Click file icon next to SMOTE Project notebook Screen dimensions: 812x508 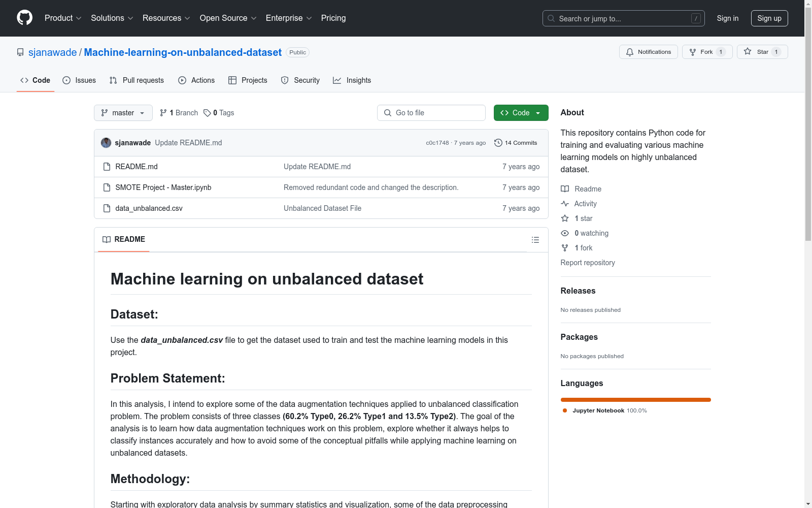[x=107, y=187]
